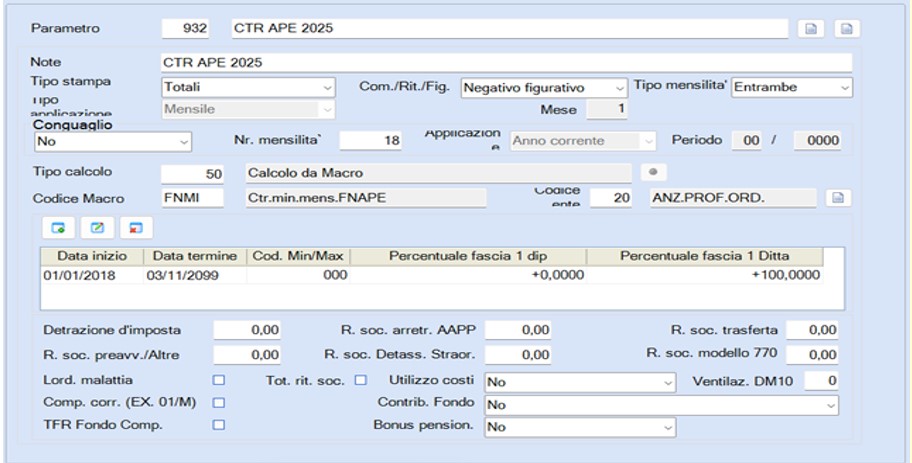Click the second document icon beside Parametro description
This screenshot has width=912, height=463.
click(x=847, y=29)
